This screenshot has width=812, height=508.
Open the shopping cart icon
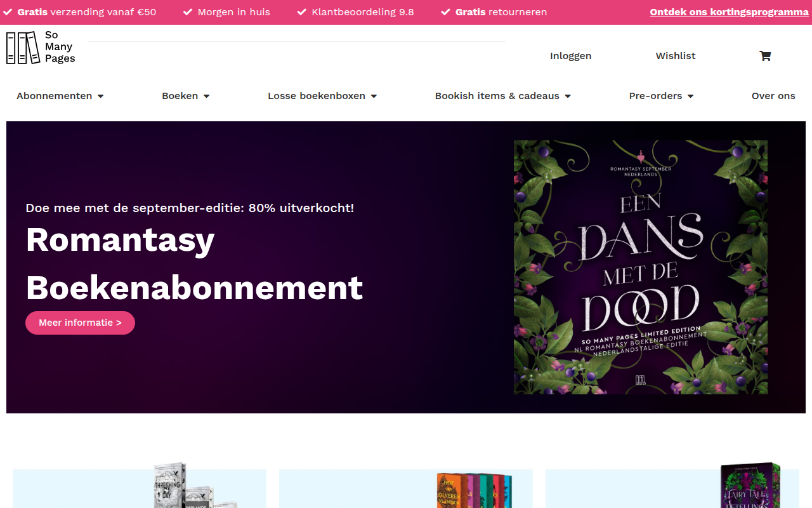[765, 56]
